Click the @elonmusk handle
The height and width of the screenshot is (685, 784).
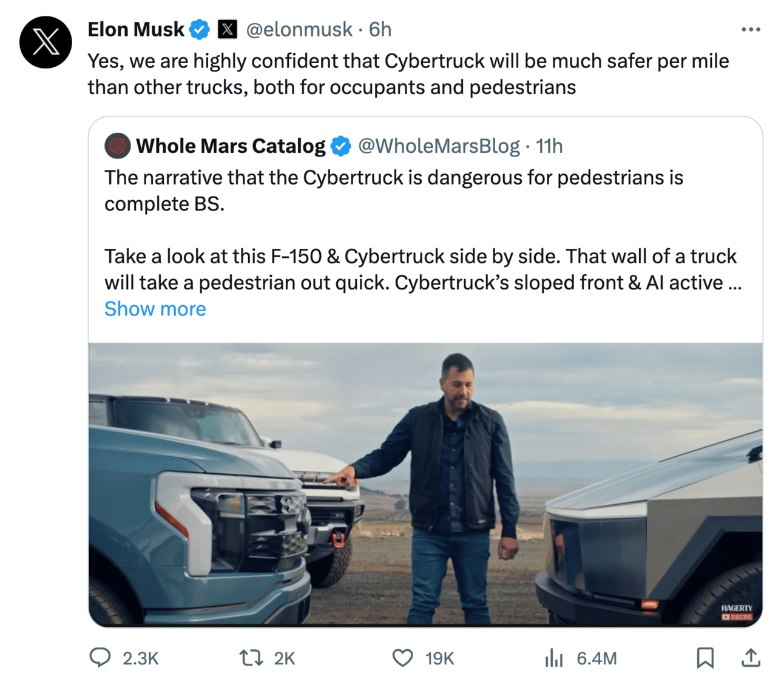click(299, 29)
